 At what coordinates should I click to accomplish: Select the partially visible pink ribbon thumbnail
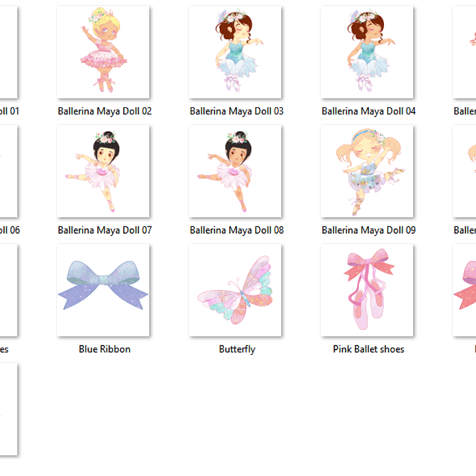coord(465,290)
